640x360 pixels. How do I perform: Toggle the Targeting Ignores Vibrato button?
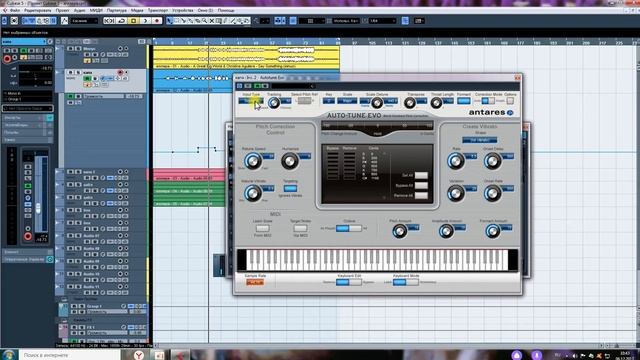(x=290, y=188)
